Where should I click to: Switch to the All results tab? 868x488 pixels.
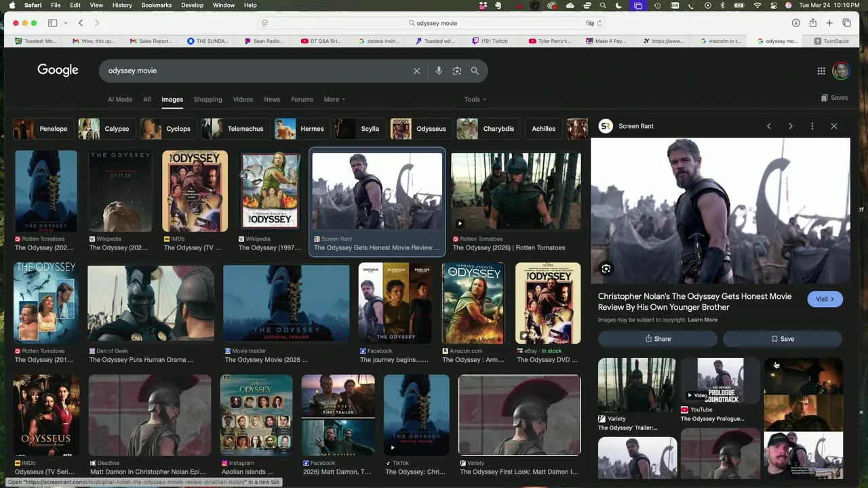click(146, 100)
